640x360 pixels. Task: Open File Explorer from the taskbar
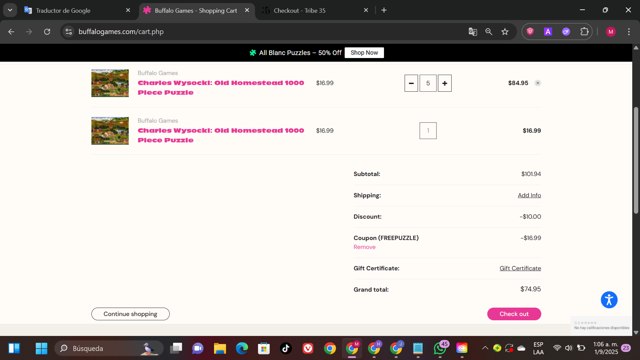coord(220,348)
